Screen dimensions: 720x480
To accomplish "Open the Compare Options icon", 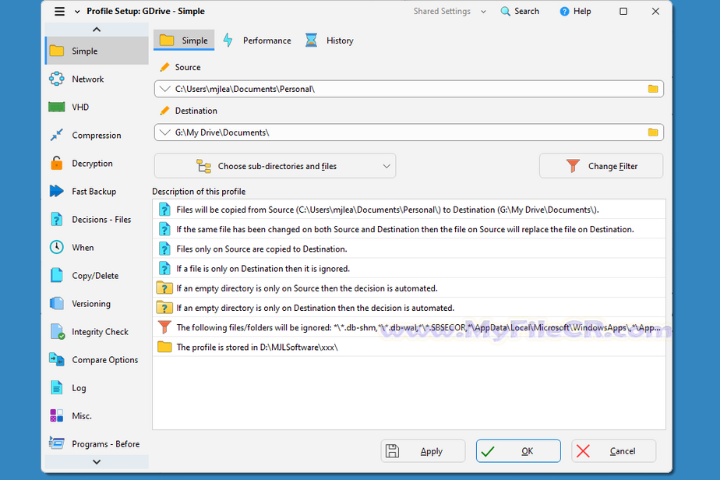I will tap(56, 360).
